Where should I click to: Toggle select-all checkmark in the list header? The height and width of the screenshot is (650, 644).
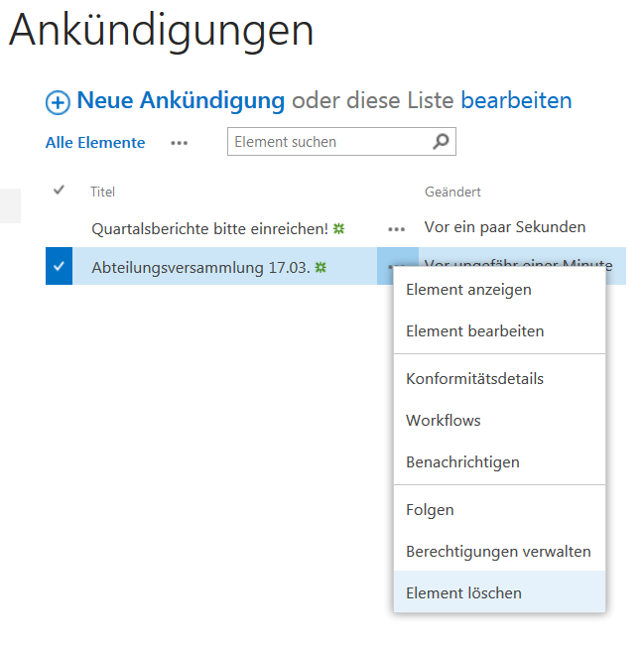pos(59,191)
